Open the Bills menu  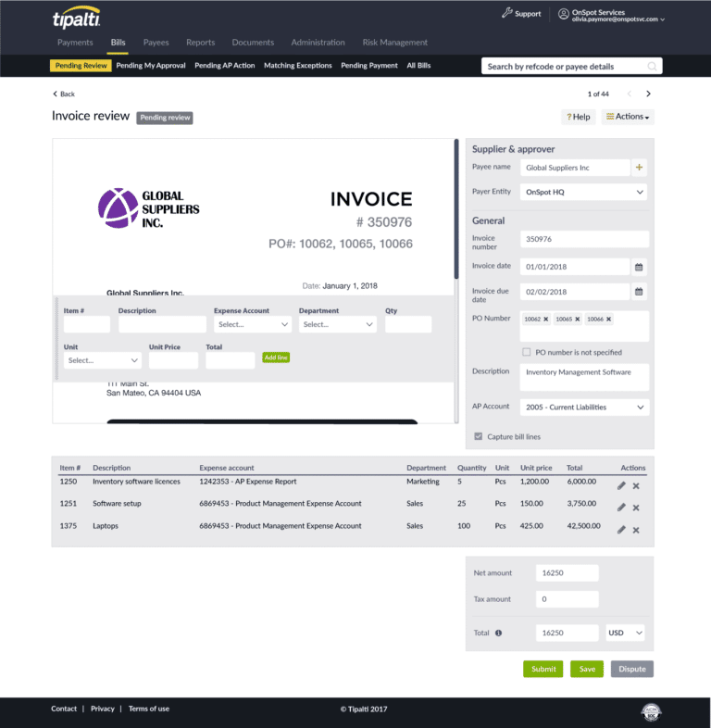pos(118,43)
